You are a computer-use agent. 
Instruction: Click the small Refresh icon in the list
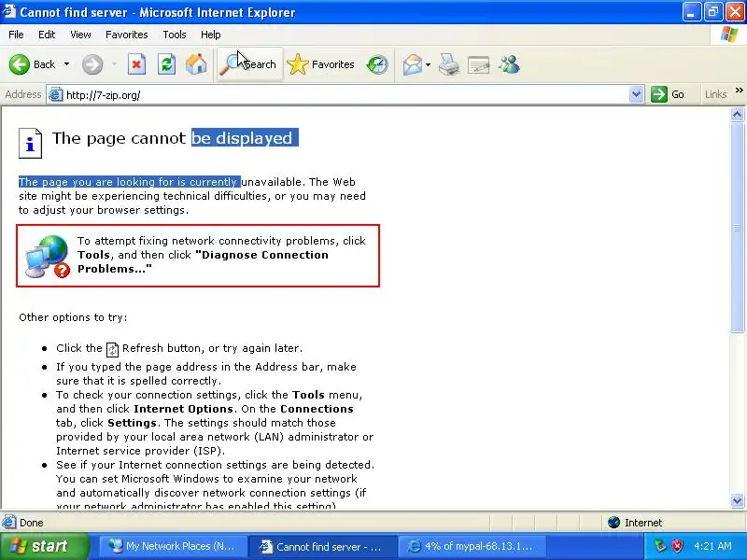click(112, 349)
